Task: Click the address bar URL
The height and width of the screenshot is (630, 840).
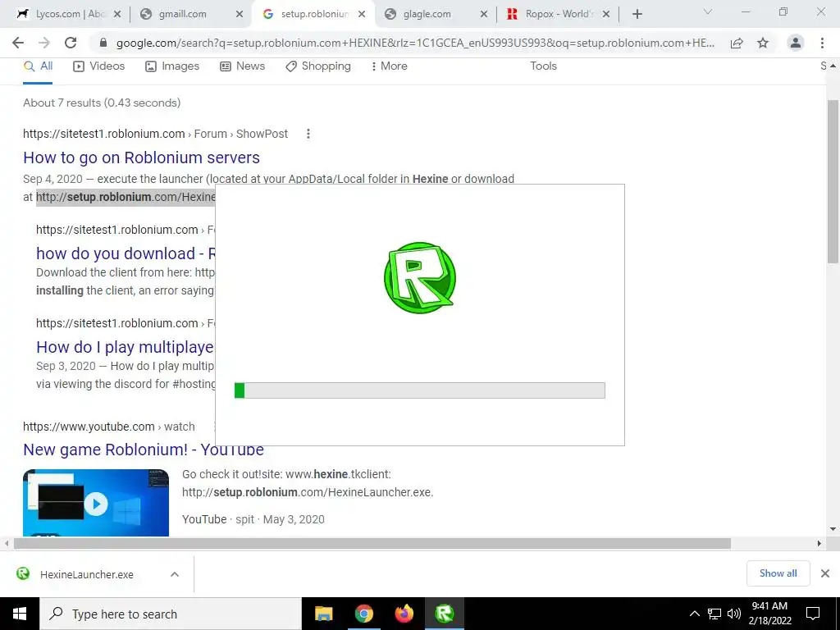Action: 415,43
